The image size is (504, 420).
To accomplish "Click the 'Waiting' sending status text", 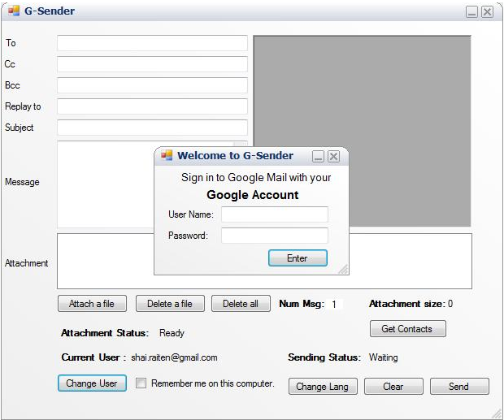I will pyautogui.click(x=383, y=357).
